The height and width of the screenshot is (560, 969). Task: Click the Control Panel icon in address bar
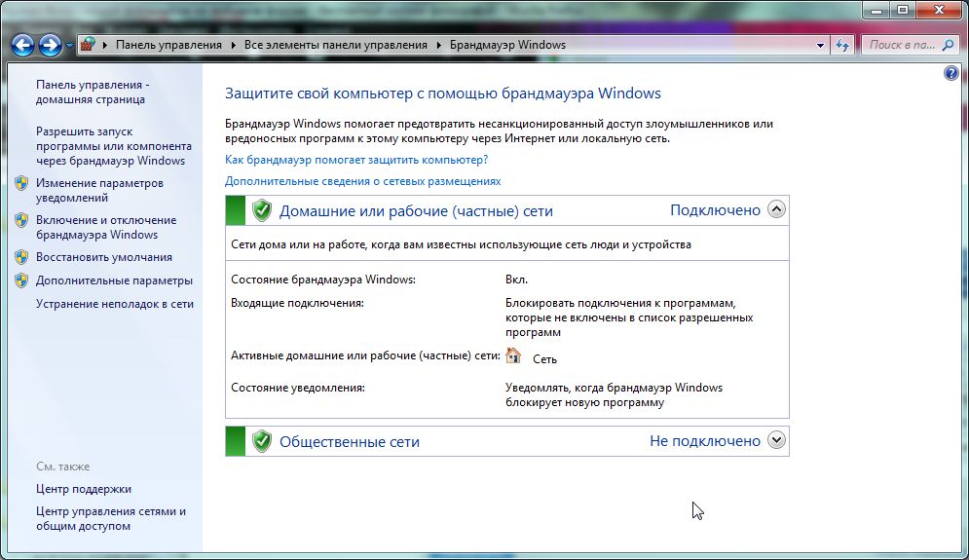click(88, 45)
